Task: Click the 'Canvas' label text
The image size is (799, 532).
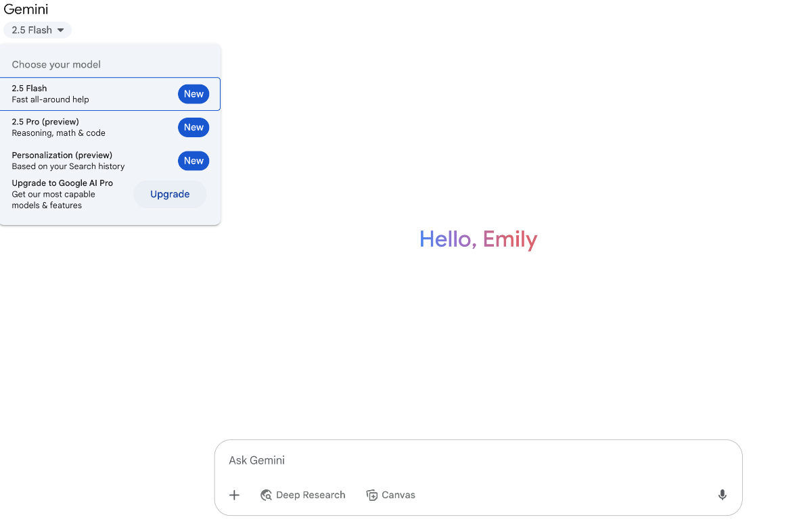Action: (x=398, y=495)
